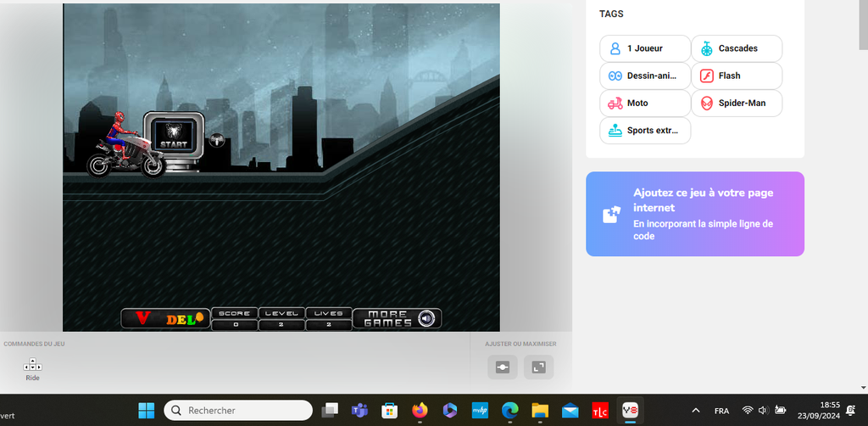Open Firefox from the taskbar
Screen dimensions: 868x426
click(x=420, y=411)
